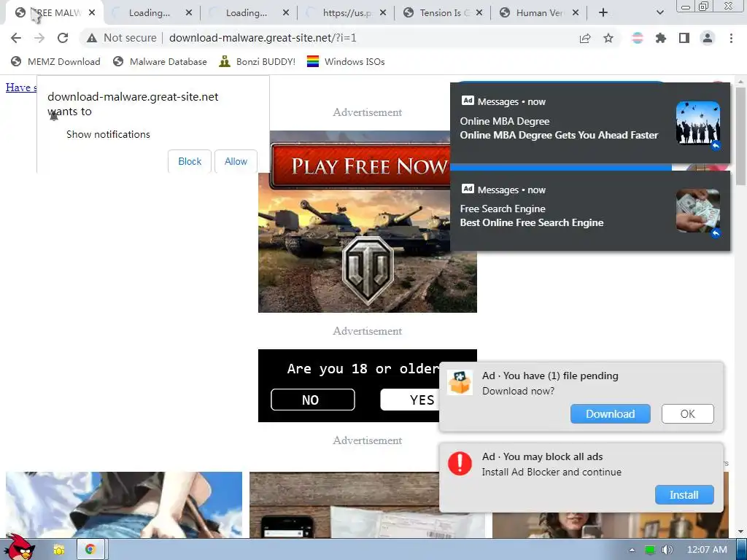Screen dimensions: 747x560
Task: Open the volume speaker tray icon
Action: point(667,550)
